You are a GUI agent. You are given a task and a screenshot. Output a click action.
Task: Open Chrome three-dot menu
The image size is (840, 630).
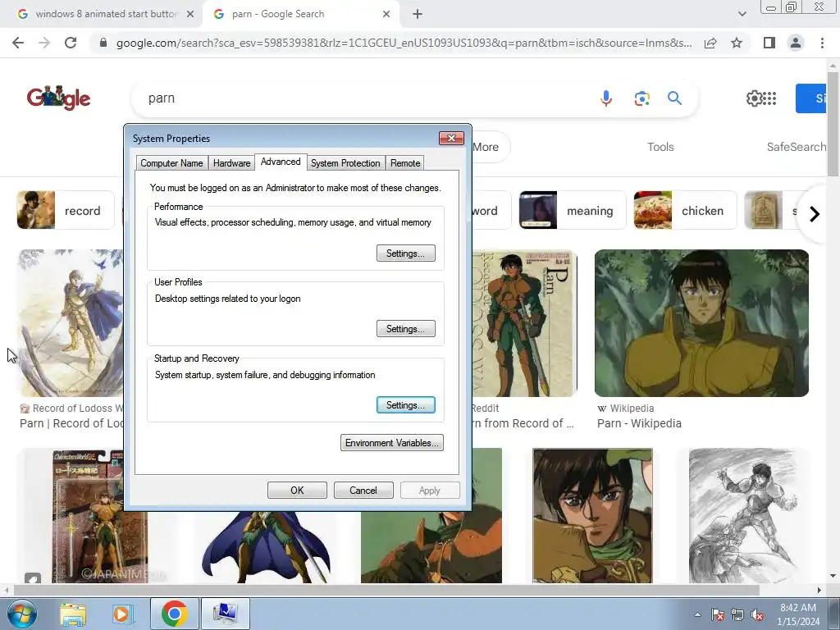tap(822, 43)
